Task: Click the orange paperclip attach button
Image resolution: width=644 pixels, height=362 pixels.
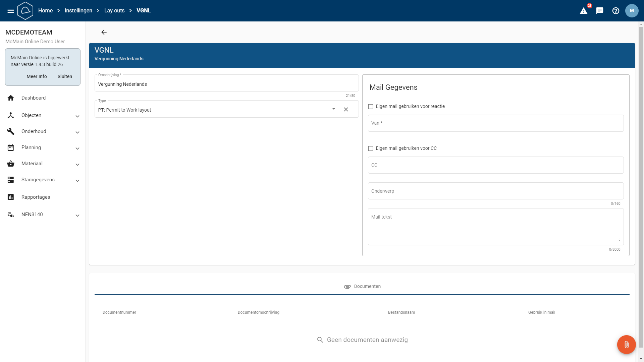Action: coord(626,345)
